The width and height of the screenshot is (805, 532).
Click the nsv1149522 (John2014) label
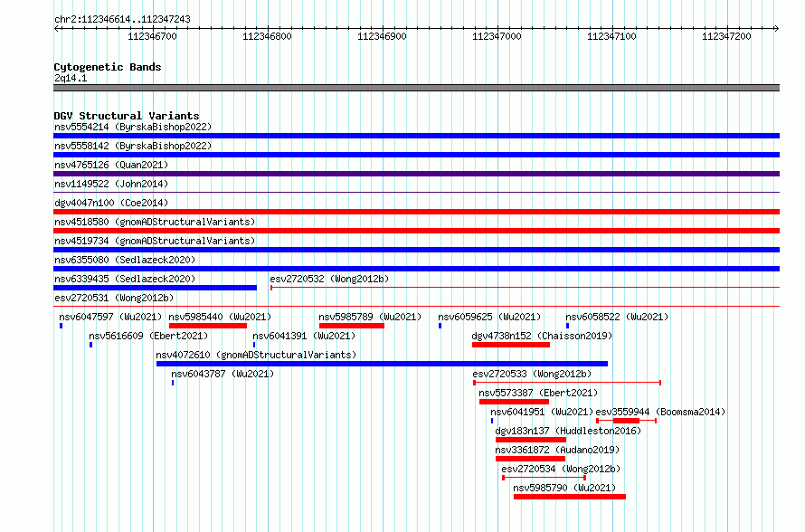click(x=111, y=184)
